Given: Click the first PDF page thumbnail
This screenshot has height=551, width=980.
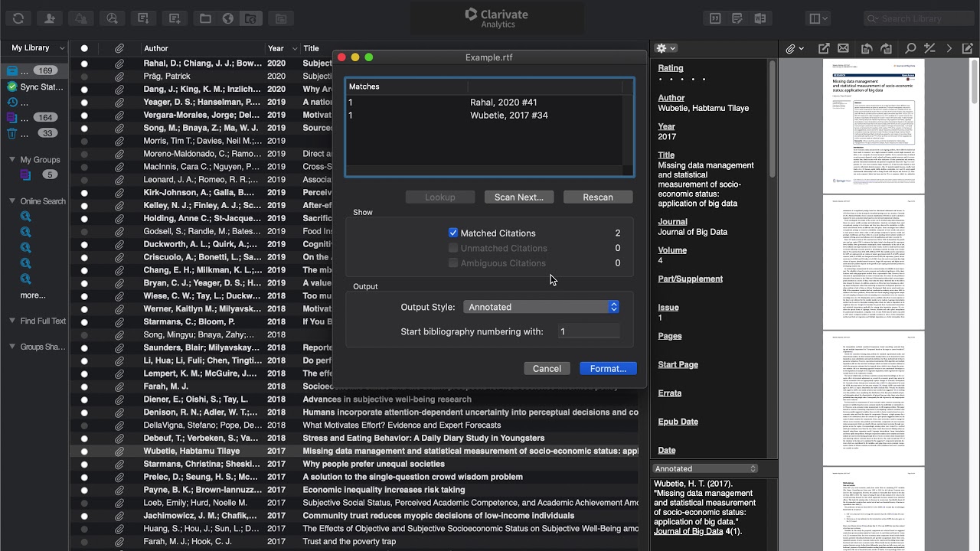Looking at the screenshot, I should point(874,126).
